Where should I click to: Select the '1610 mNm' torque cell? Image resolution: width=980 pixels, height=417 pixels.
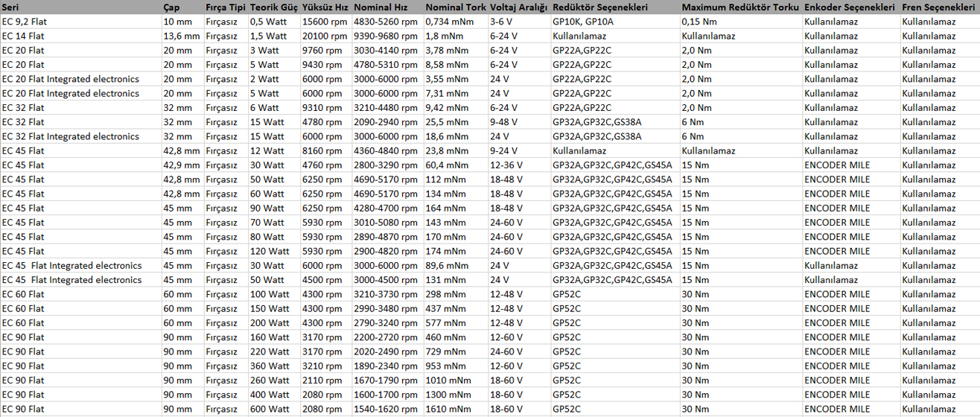456,409
